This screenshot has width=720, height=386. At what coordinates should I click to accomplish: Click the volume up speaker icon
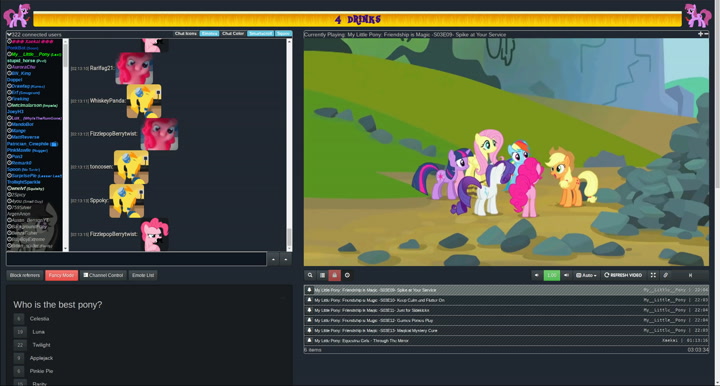pos(566,275)
